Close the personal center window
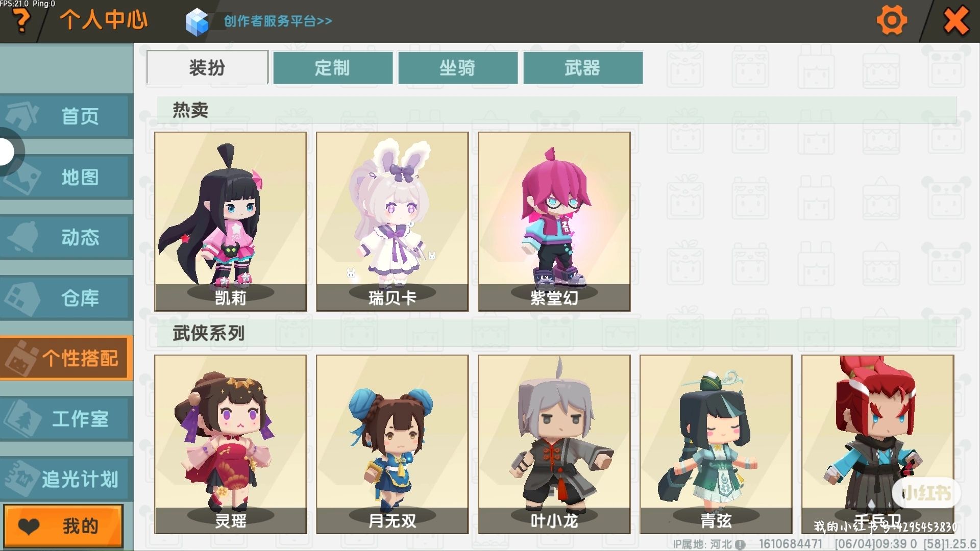 pyautogui.click(x=956, y=21)
